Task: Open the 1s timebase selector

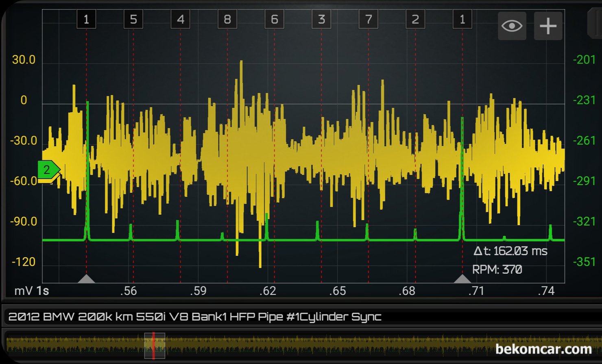Action: 43,291
